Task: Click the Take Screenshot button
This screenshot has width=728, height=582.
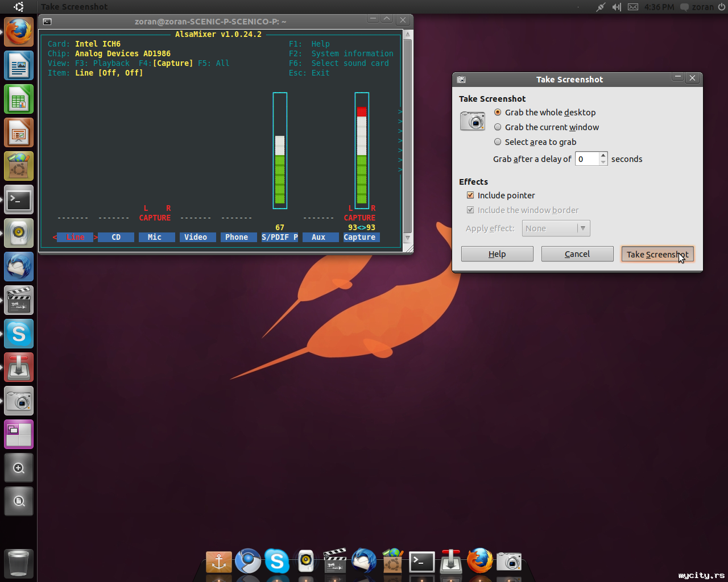Action: point(657,255)
